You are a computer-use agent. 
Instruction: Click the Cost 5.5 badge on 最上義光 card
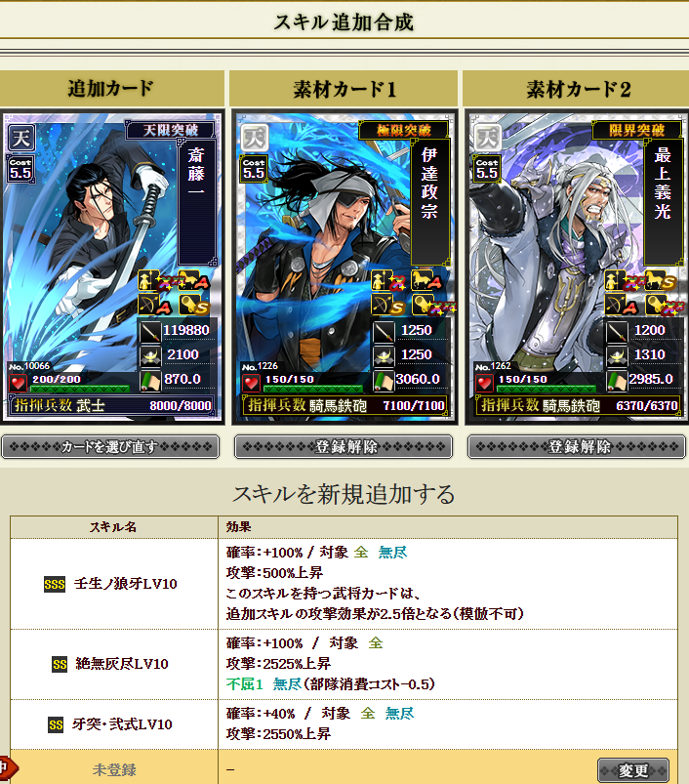(487, 169)
